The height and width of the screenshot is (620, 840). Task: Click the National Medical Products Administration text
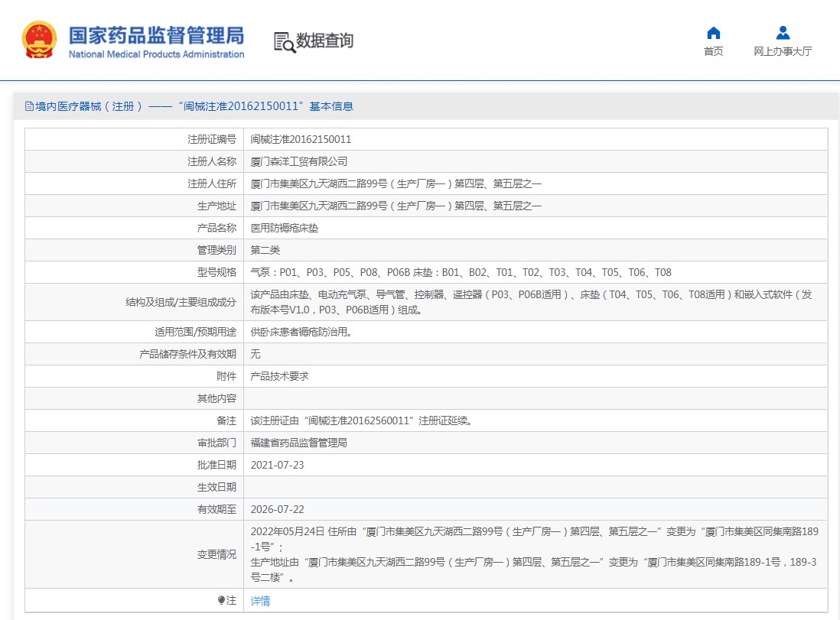(x=156, y=54)
